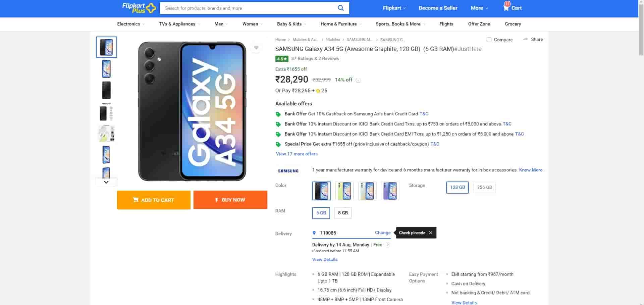Click the Buy Now button
The height and width of the screenshot is (305, 644).
[230, 200]
